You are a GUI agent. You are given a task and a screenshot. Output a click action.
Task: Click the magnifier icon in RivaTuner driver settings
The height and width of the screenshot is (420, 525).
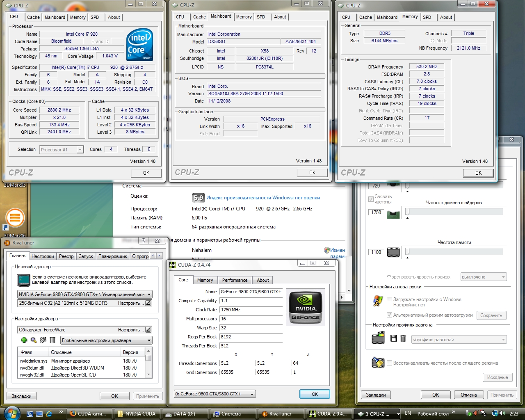point(34,340)
